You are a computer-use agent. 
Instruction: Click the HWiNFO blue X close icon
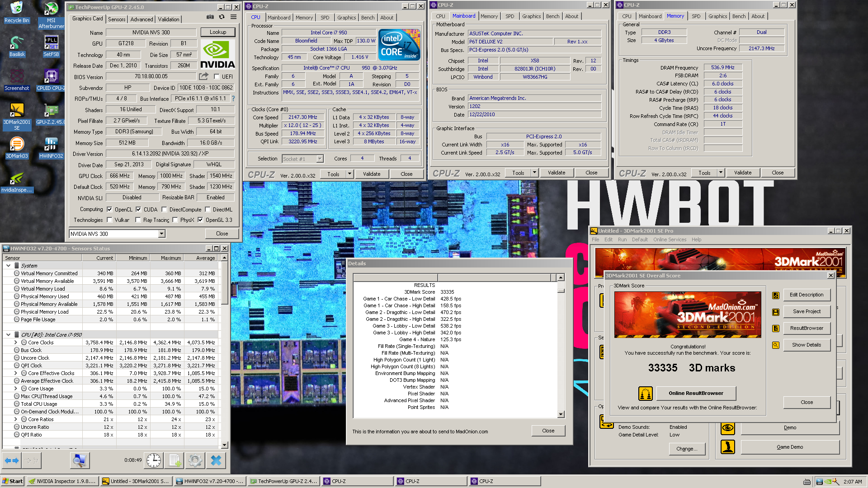click(216, 460)
